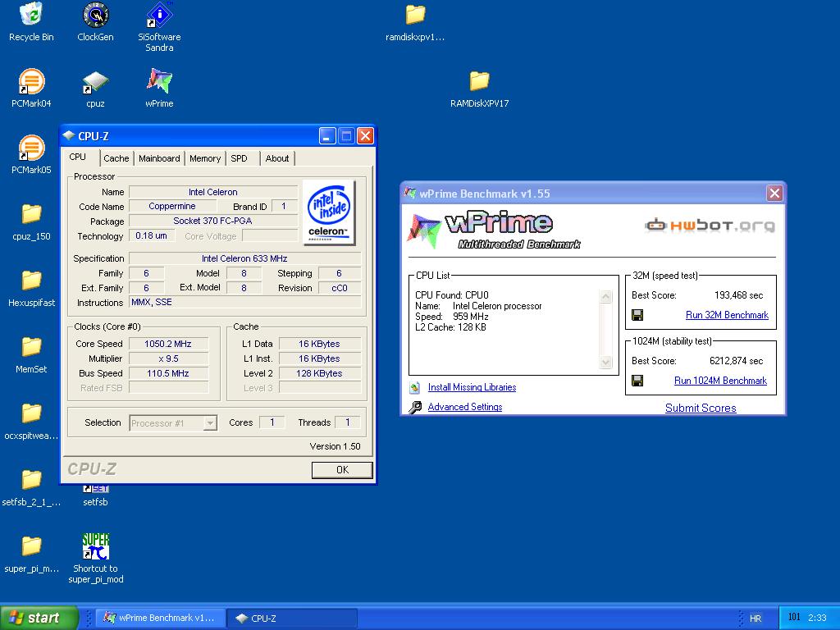
Task: Click the Install Missing Libraries icon
Action: click(414, 387)
